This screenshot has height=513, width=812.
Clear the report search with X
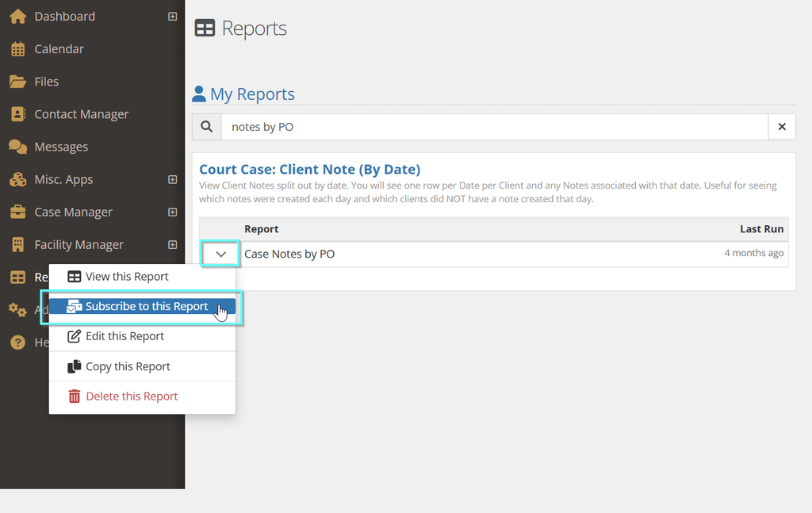782,127
